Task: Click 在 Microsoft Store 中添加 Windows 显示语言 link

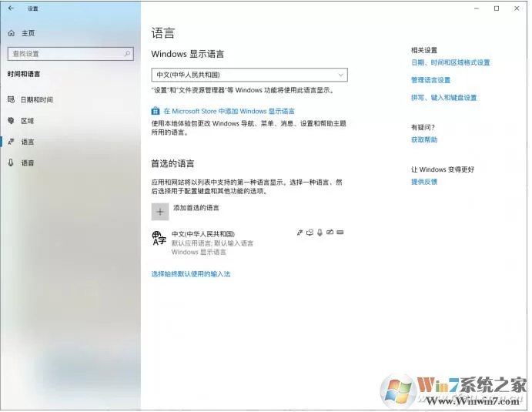Action: [x=229, y=111]
